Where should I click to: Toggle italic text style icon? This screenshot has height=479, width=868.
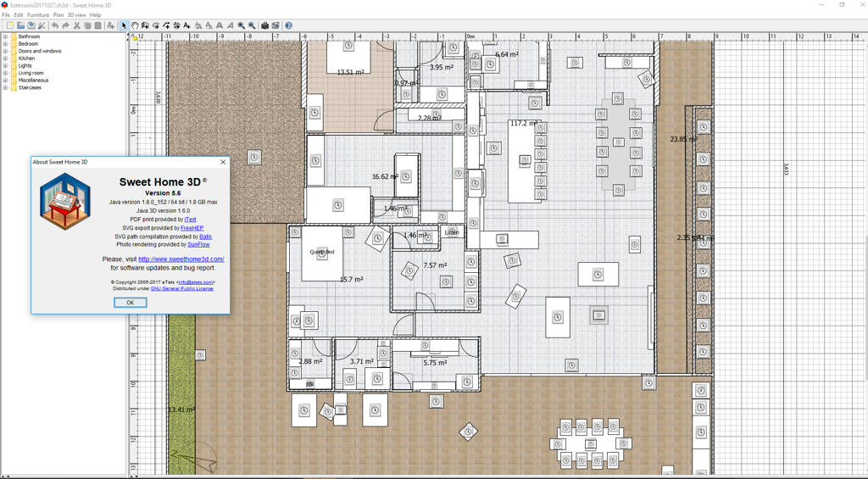pyautogui.click(x=230, y=25)
